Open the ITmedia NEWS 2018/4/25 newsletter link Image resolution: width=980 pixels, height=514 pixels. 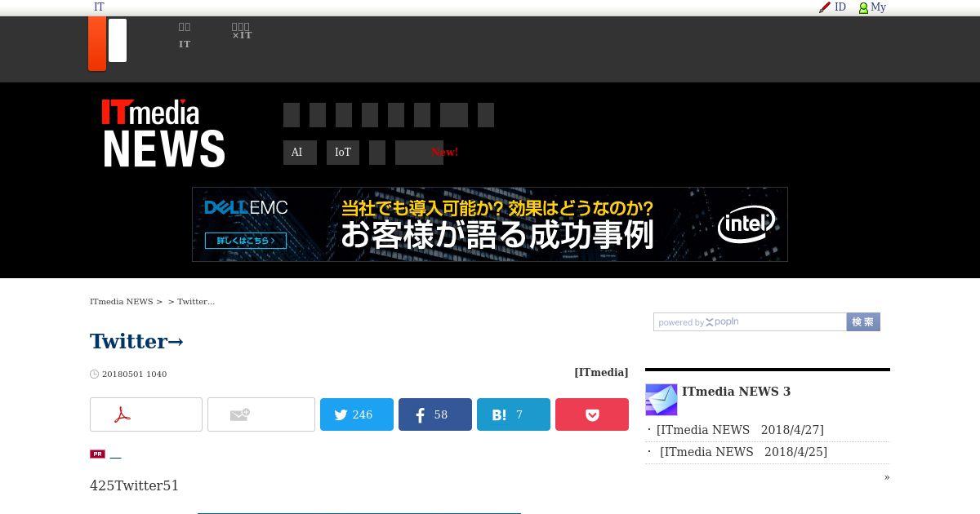(x=743, y=452)
